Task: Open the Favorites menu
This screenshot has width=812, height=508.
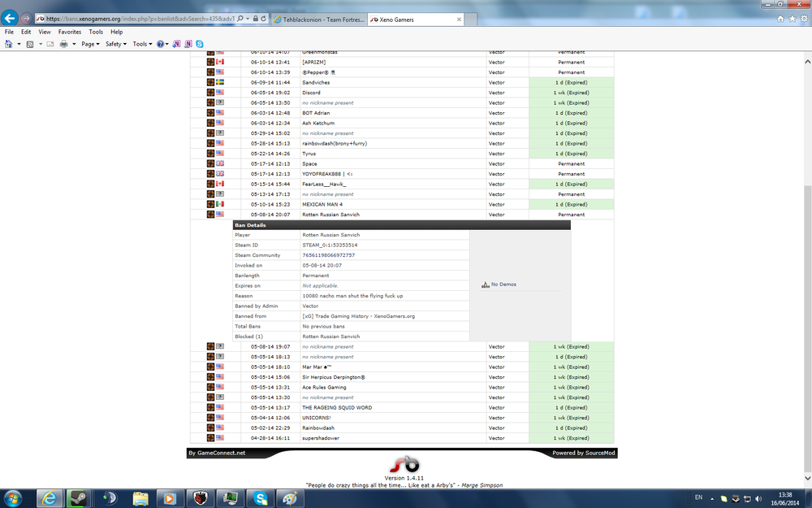Action: point(69,32)
